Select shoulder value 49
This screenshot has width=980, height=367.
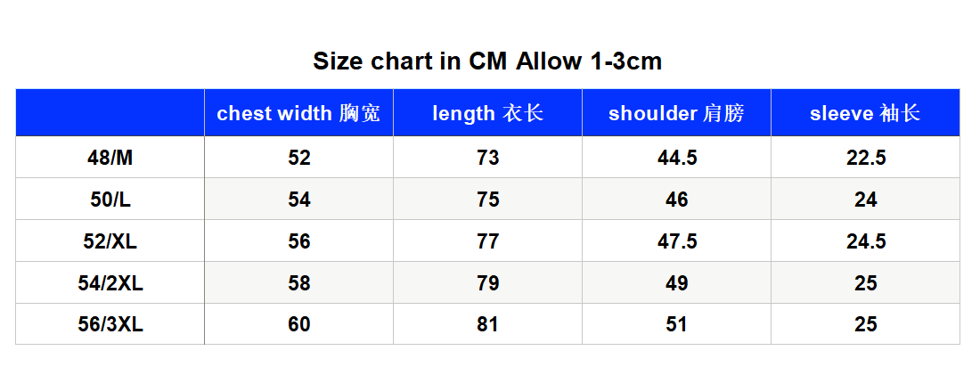[677, 283]
